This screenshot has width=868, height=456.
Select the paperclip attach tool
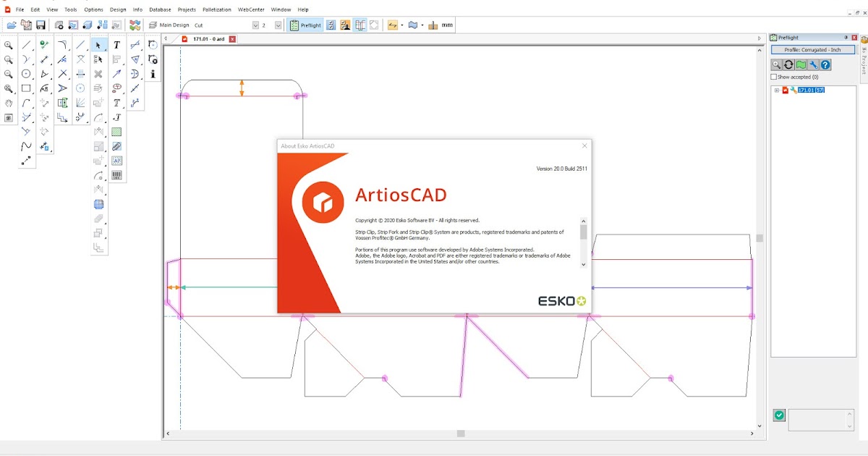[x=116, y=146]
